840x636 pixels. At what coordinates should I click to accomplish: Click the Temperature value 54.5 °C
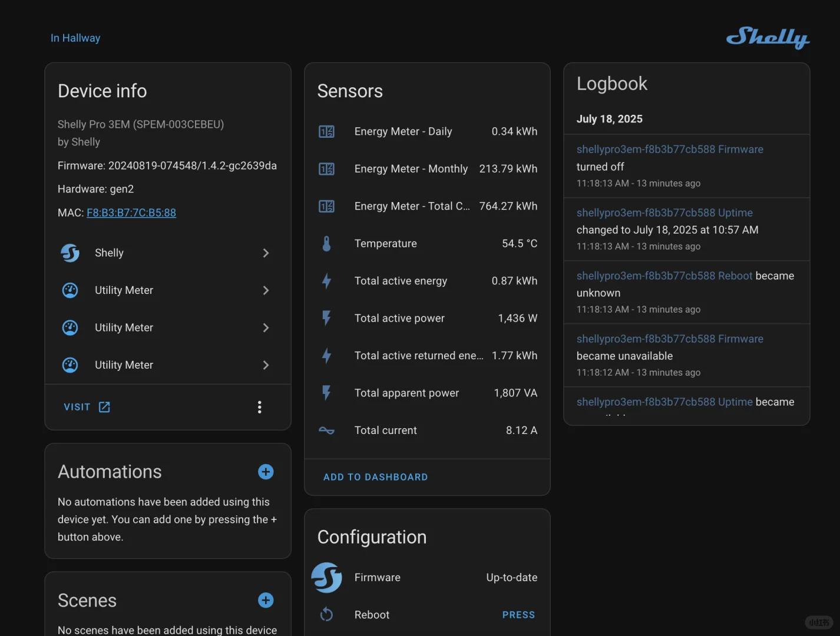click(520, 244)
